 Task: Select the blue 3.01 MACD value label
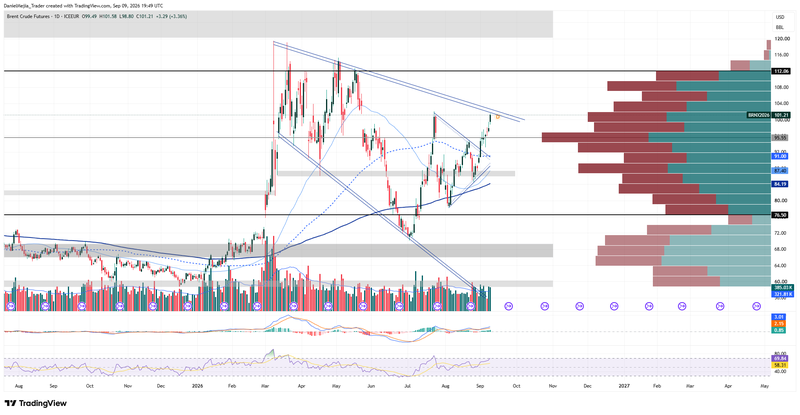779,317
